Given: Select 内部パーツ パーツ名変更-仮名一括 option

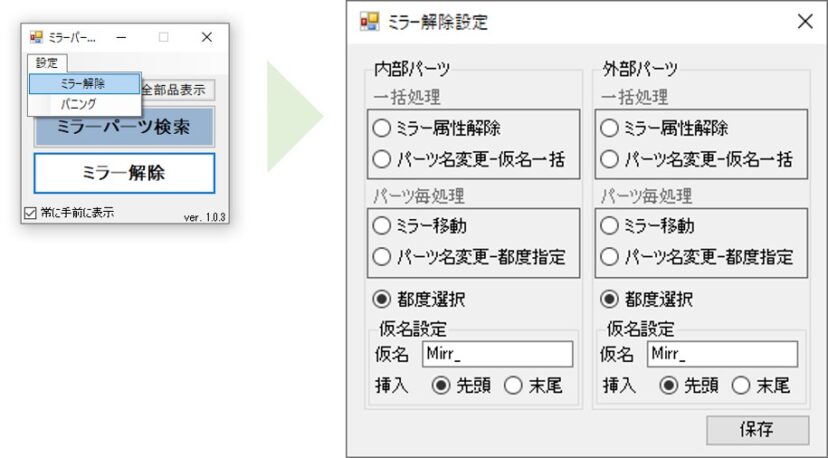Looking at the screenshot, I should [382, 158].
